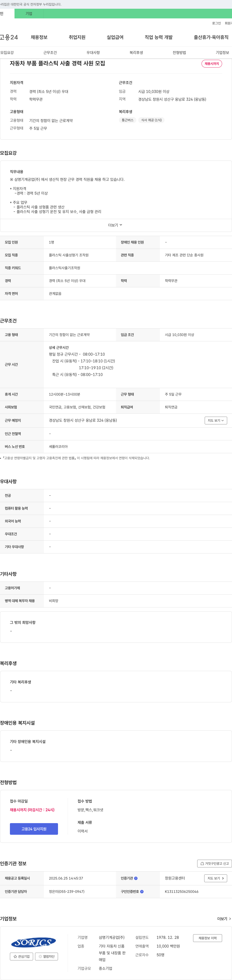Click the 플라스틱사출기조작원 keyword cell
Image resolution: width=232 pixels, height=980 pixels.
click(65, 268)
